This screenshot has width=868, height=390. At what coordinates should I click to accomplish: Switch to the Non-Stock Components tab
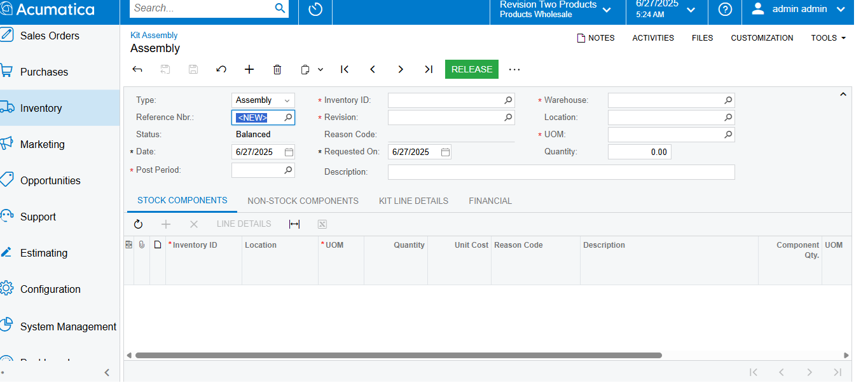pos(303,201)
